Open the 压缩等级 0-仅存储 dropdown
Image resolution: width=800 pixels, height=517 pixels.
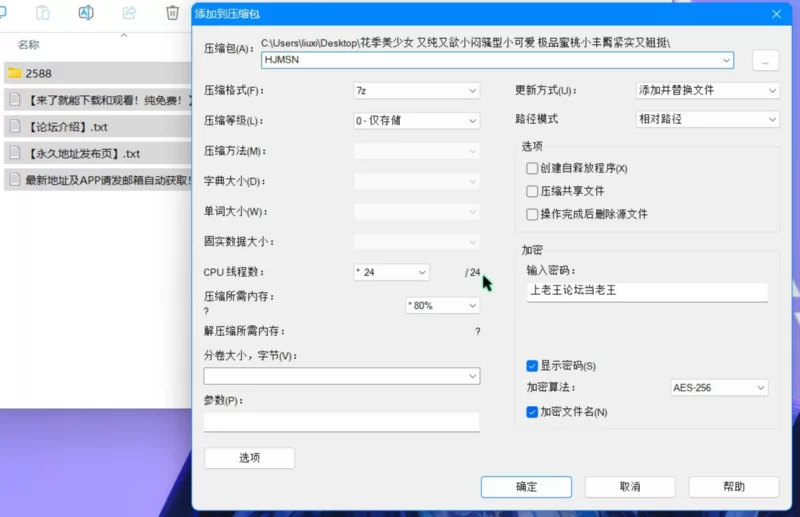416,121
